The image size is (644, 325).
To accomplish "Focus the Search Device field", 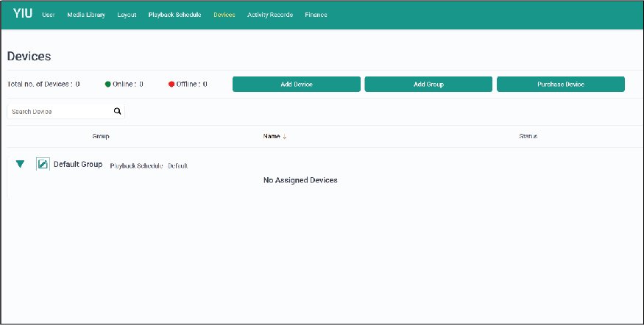I will coord(66,111).
